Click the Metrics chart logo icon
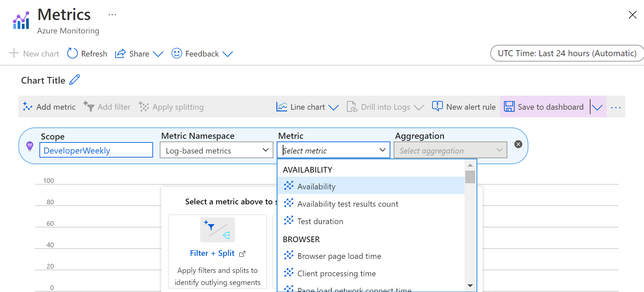The width and height of the screenshot is (644, 292). tap(21, 20)
